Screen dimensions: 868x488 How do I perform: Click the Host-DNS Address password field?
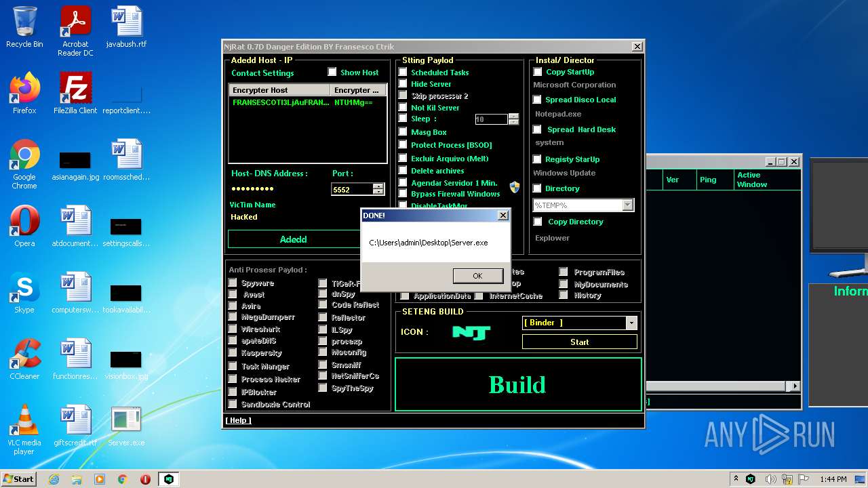[278, 188]
